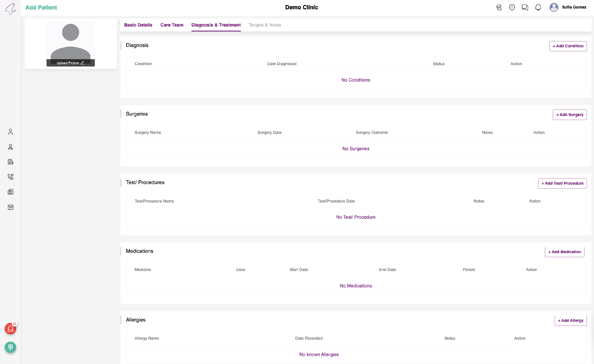Open the doctors stethoscope sidebar icon
594x364 pixels.
tap(10, 147)
